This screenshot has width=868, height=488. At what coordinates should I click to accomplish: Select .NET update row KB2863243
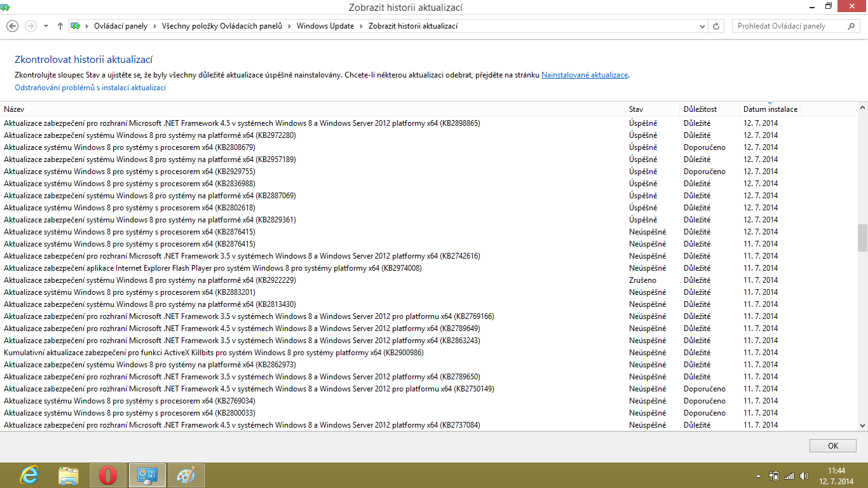428,341
